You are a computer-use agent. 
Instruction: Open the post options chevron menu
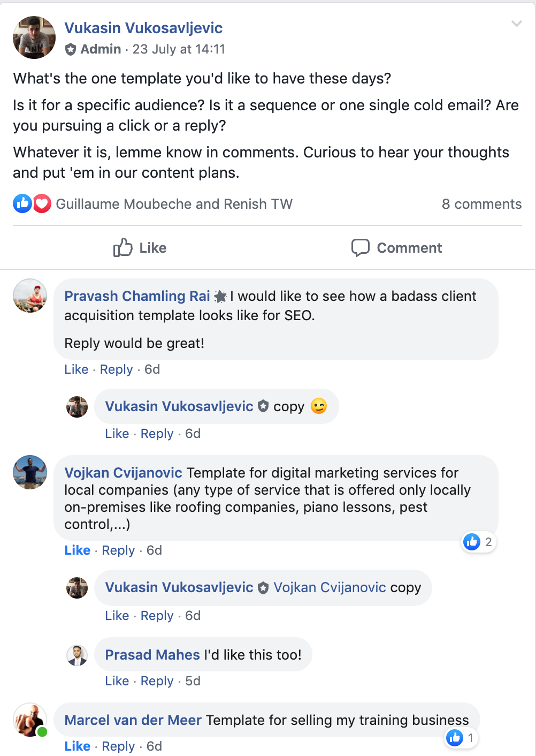pos(516,24)
